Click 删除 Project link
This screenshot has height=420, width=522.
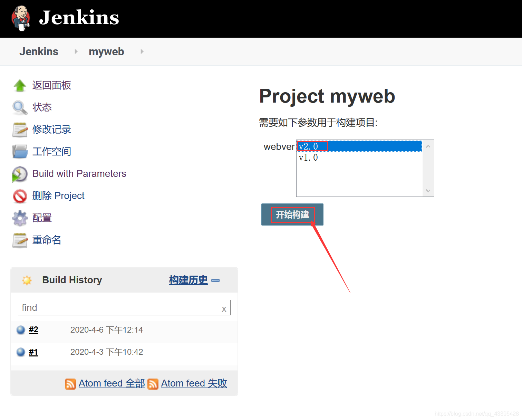pyautogui.click(x=58, y=196)
